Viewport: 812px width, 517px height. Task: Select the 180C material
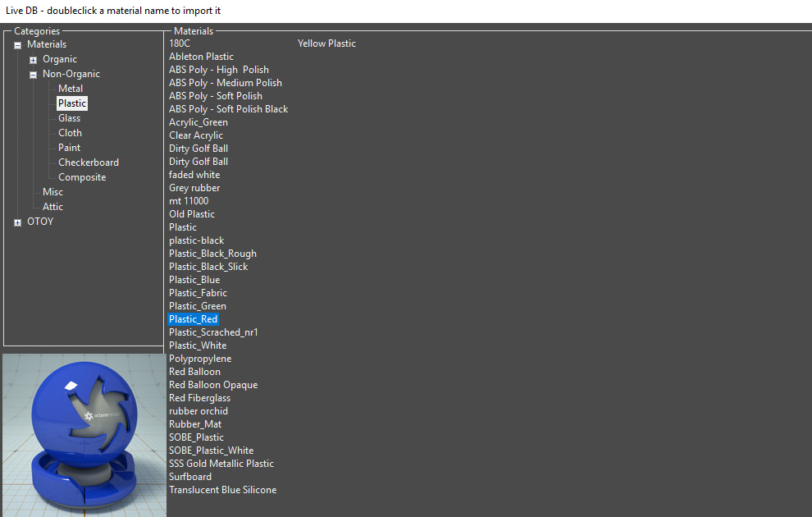pos(180,43)
